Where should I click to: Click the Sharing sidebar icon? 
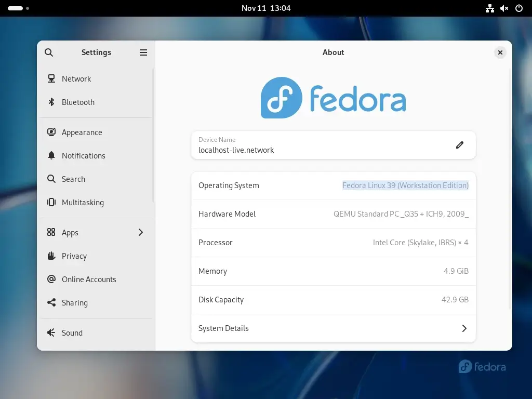[x=51, y=302]
